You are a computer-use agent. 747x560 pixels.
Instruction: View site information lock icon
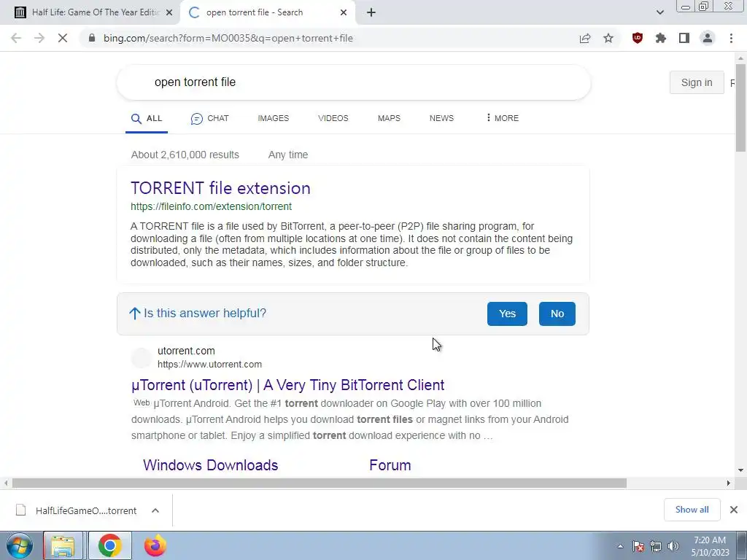click(x=92, y=38)
